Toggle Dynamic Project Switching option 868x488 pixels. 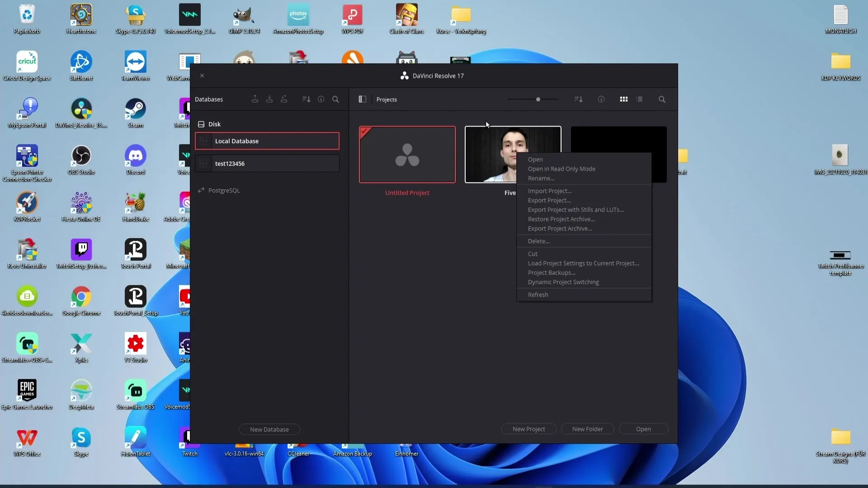point(563,282)
